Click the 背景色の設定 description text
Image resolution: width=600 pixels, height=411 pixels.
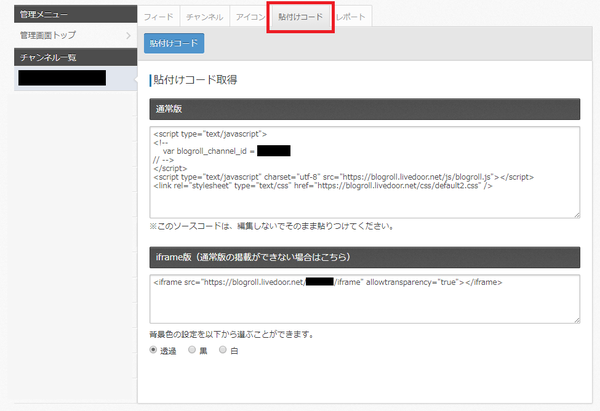[232, 334]
